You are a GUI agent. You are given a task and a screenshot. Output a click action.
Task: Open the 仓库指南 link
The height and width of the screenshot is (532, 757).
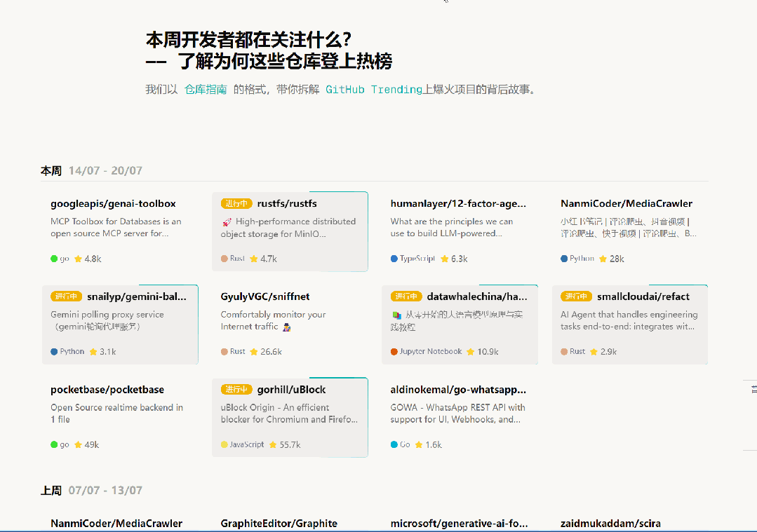206,90
